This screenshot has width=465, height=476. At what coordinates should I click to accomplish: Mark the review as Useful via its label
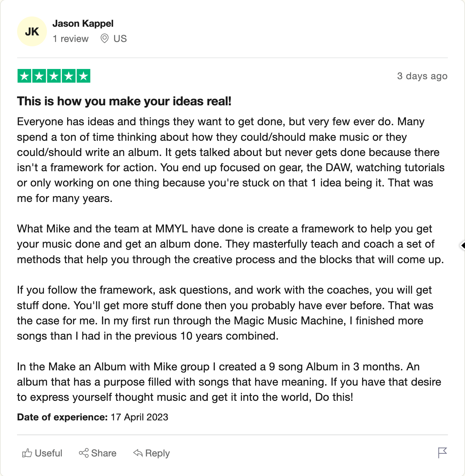pos(48,453)
